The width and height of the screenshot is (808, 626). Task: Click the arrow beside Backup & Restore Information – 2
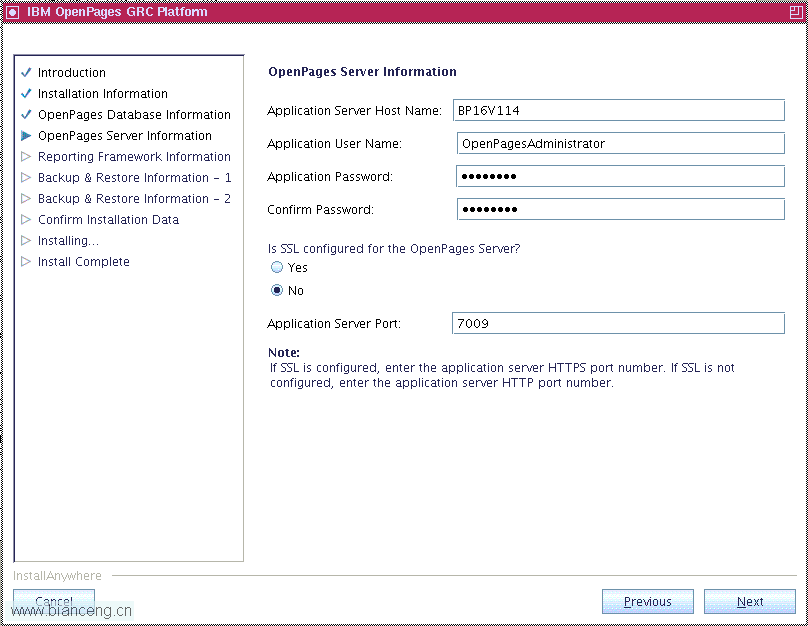(26, 198)
